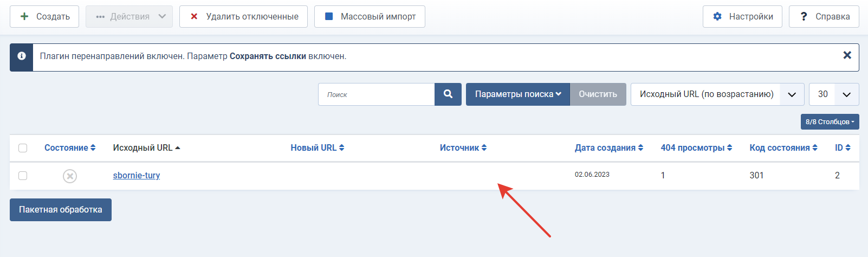Click the ellipsis icon on Действия
868x257 pixels.
coord(100,17)
